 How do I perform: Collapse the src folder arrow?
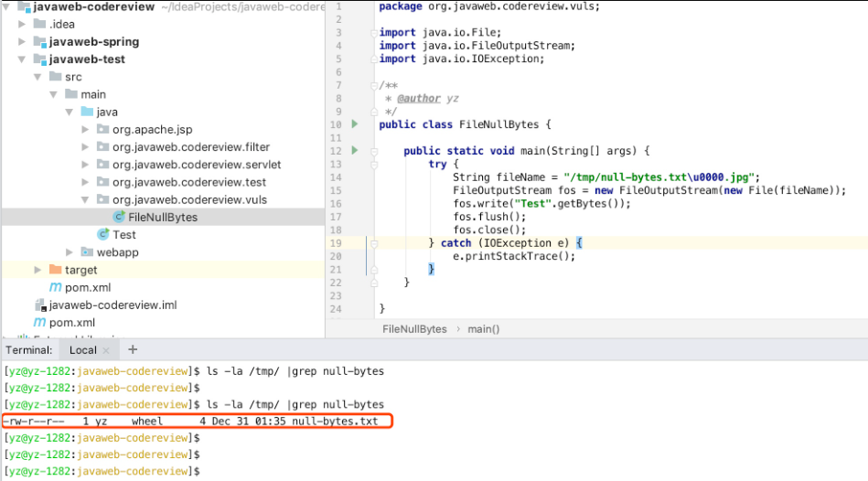[x=38, y=77]
